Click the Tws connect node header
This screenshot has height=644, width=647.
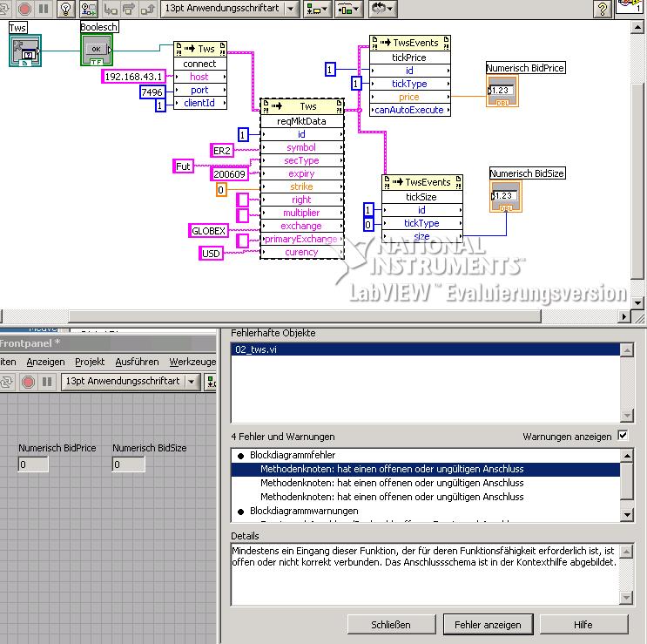(200, 49)
